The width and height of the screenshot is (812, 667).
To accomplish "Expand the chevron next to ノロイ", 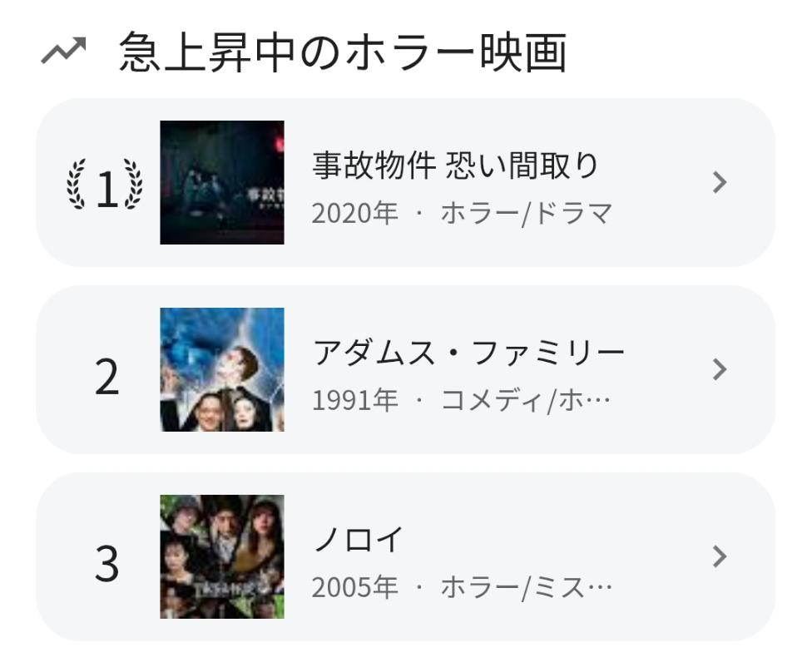I will pyautogui.click(x=720, y=557).
